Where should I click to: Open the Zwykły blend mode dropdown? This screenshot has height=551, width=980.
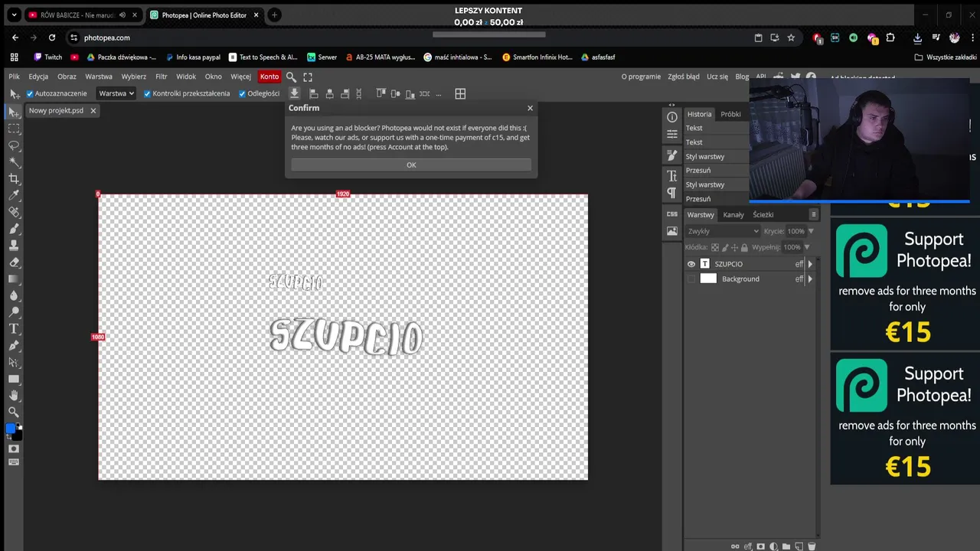[x=723, y=231]
